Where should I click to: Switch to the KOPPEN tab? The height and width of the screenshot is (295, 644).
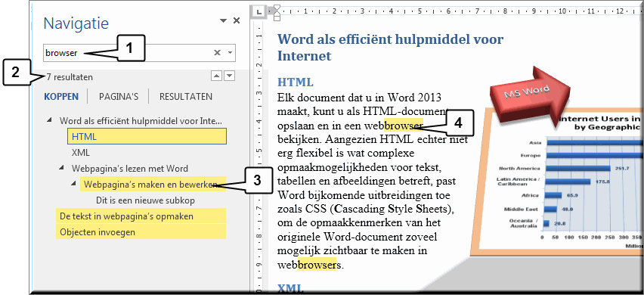pos(60,97)
